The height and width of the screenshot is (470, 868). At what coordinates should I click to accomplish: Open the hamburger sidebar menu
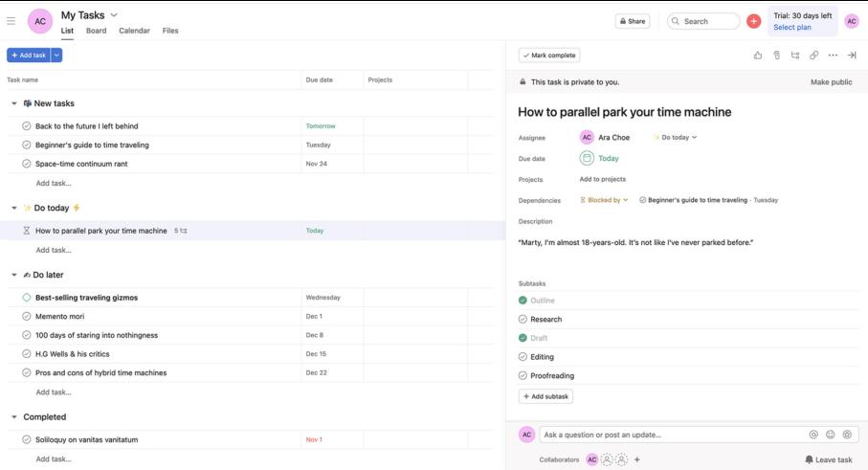point(11,21)
